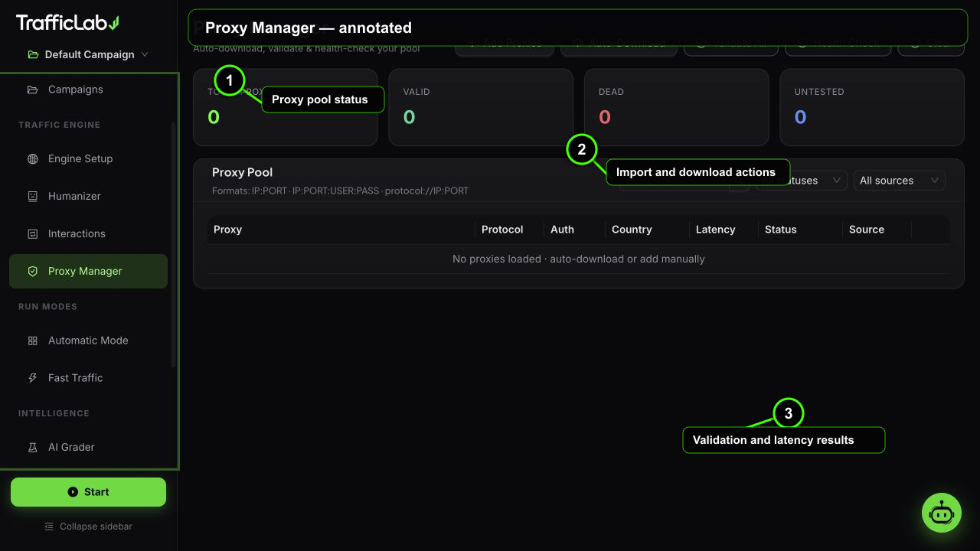Screen dimensions: 980x551
Task: Click the AI Grader flask icon
Action: tap(32, 448)
